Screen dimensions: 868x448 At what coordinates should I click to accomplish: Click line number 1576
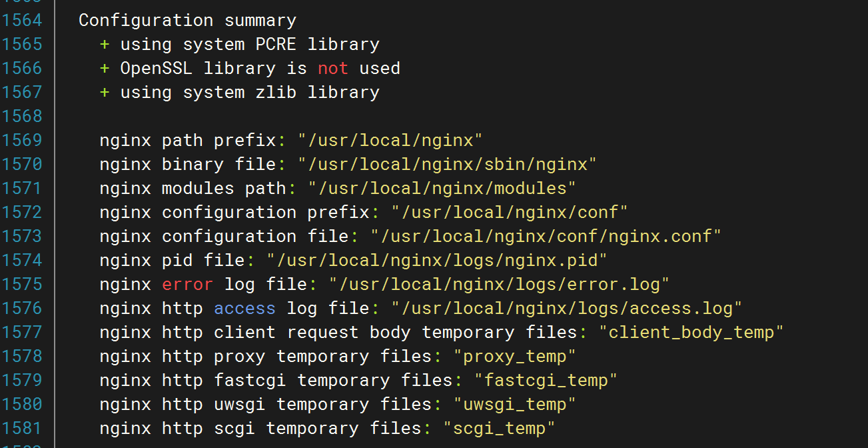22,309
